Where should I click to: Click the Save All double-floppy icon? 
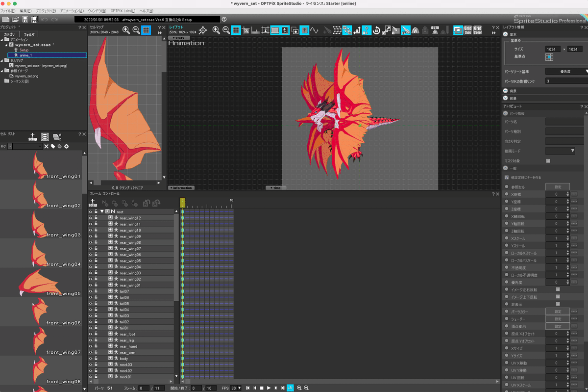tap(34, 19)
